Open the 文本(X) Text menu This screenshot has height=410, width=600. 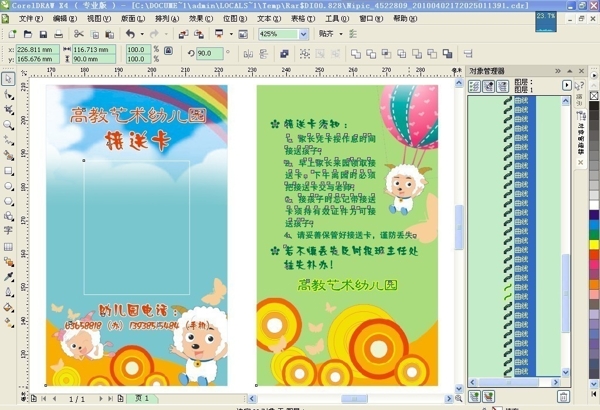269,18
